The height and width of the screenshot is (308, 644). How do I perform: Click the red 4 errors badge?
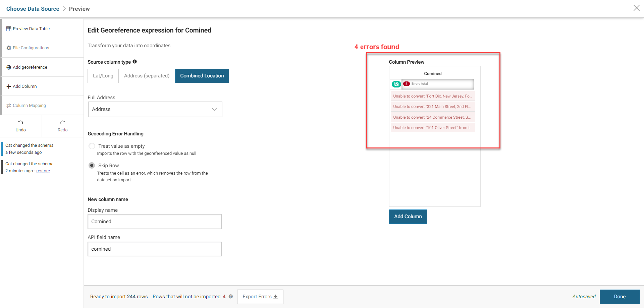coord(407,84)
